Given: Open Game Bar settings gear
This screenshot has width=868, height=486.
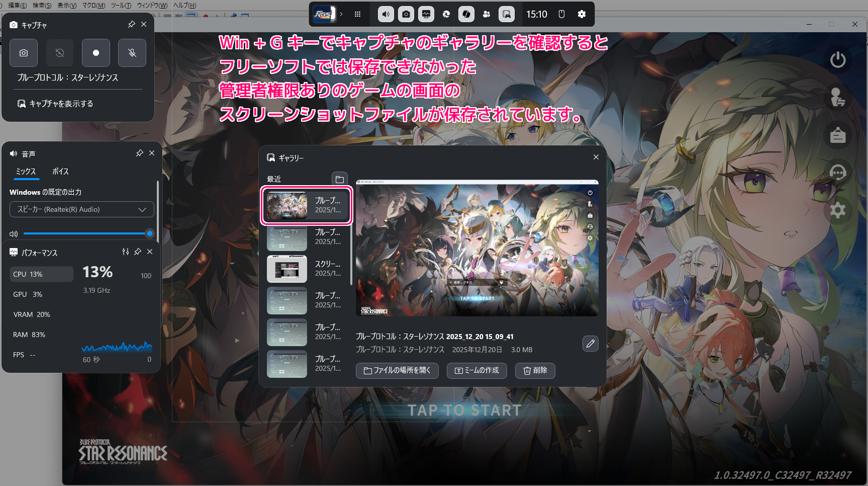Looking at the screenshot, I should pyautogui.click(x=582, y=14).
